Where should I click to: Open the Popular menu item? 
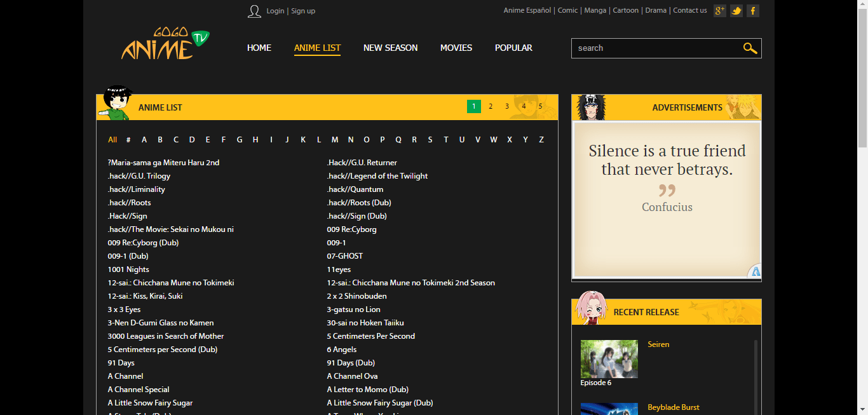pos(513,48)
